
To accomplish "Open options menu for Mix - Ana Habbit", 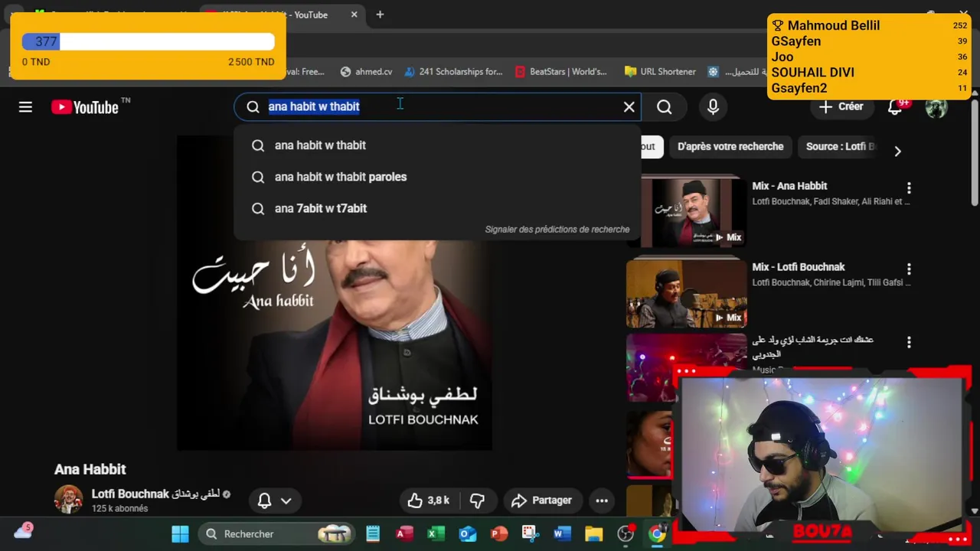I will click(x=909, y=188).
